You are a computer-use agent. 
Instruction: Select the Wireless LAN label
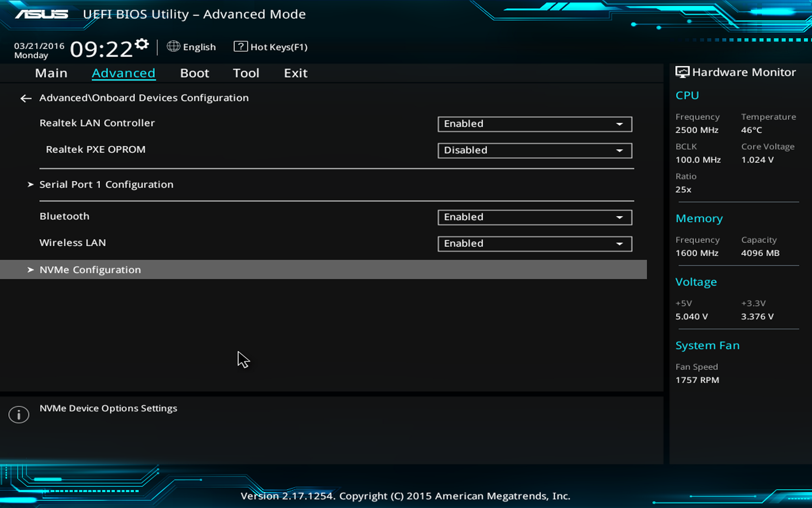coord(72,243)
